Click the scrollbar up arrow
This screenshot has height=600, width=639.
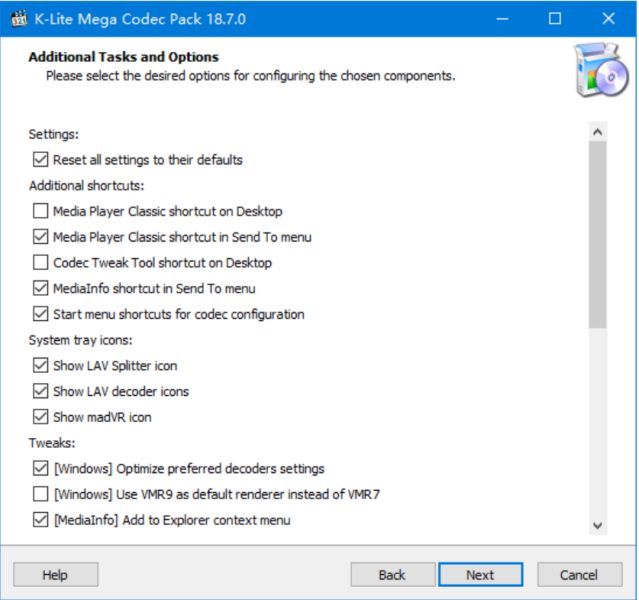(598, 132)
